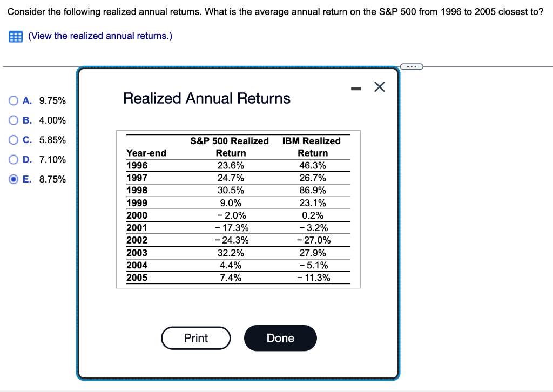Click the close X on the dialog

[x=379, y=87]
